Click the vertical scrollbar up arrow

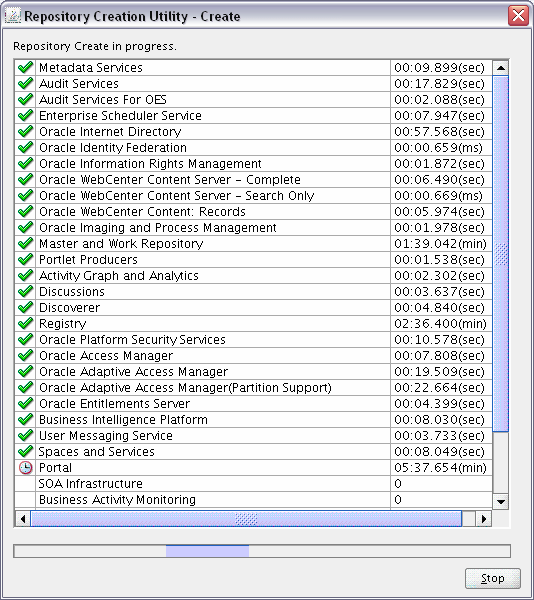500,68
